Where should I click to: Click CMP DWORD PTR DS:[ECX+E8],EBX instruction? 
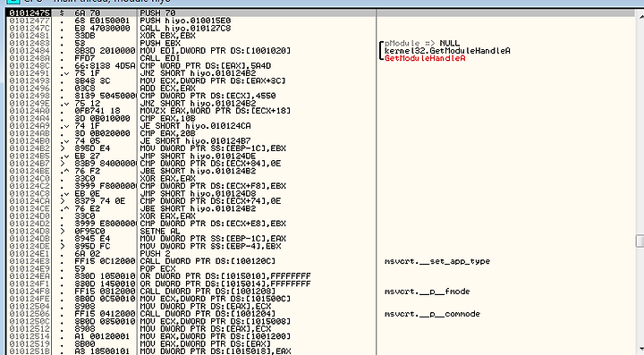tap(213, 224)
